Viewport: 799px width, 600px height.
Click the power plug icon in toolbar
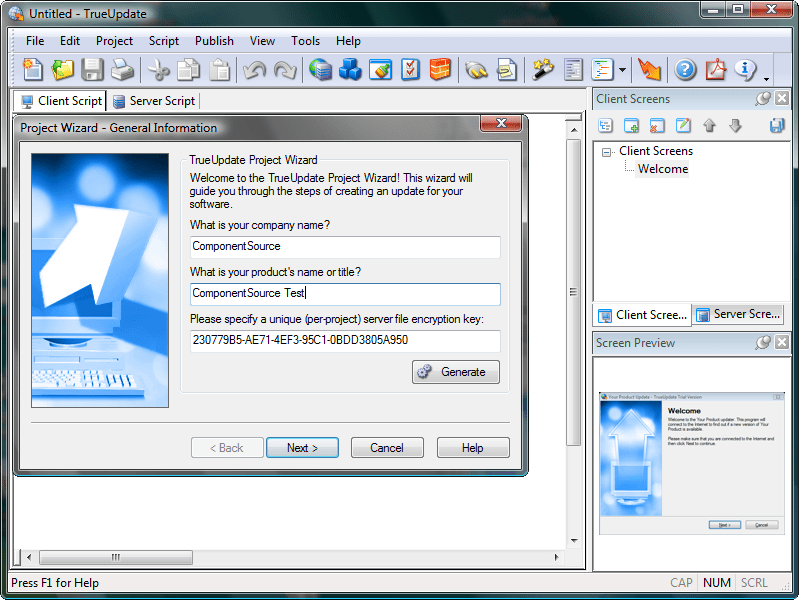point(476,69)
